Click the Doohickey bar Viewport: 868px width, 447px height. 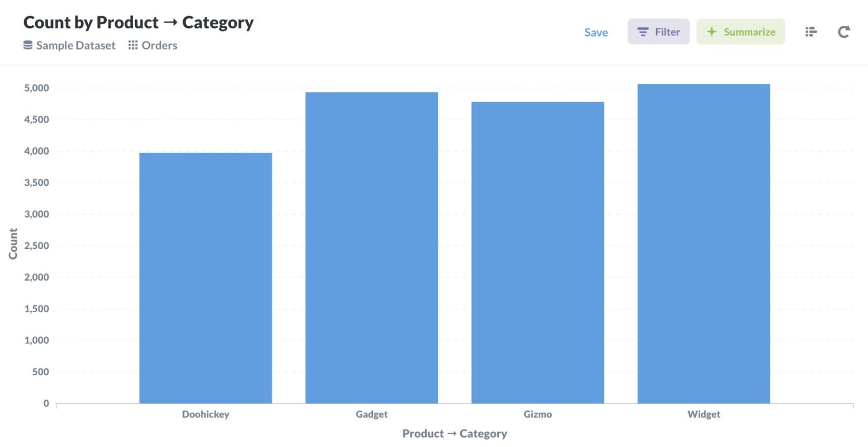[206, 278]
